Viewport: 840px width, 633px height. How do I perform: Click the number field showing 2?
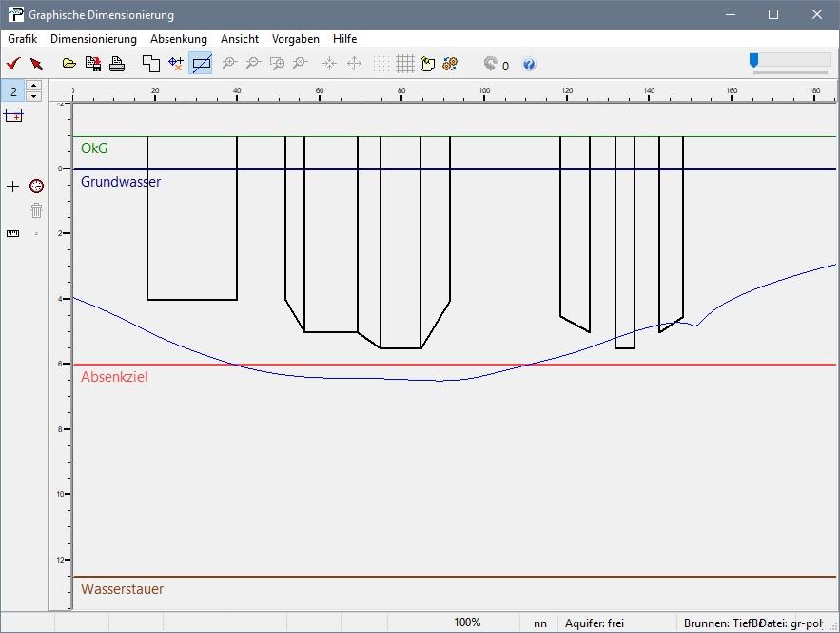[x=13, y=90]
